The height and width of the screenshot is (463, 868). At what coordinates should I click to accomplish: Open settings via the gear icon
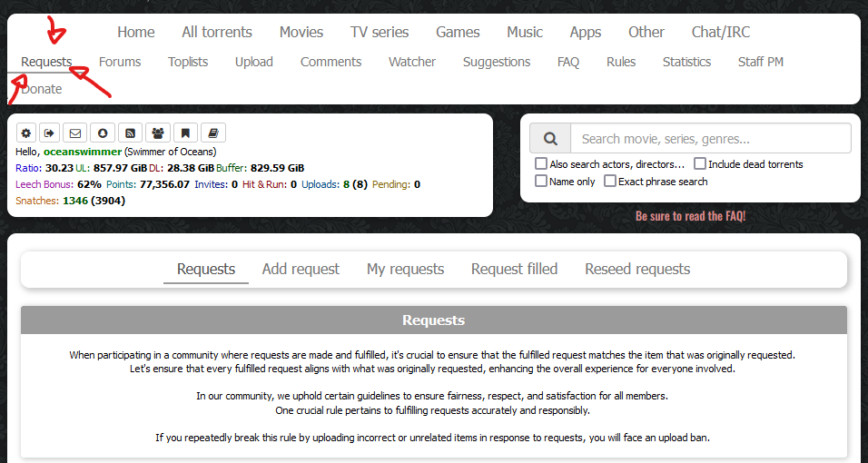pos(26,133)
